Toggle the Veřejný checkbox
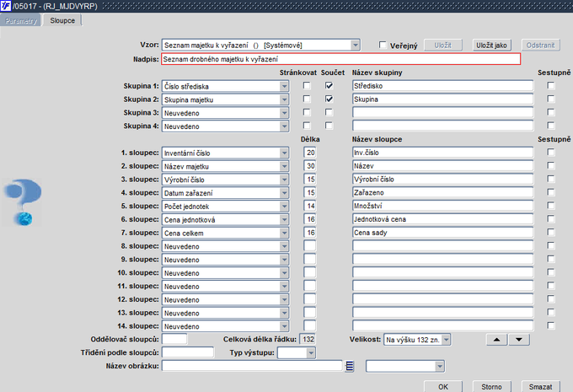Image resolution: width=573 pixels, height=392 pixels. (x=383, y=45)
